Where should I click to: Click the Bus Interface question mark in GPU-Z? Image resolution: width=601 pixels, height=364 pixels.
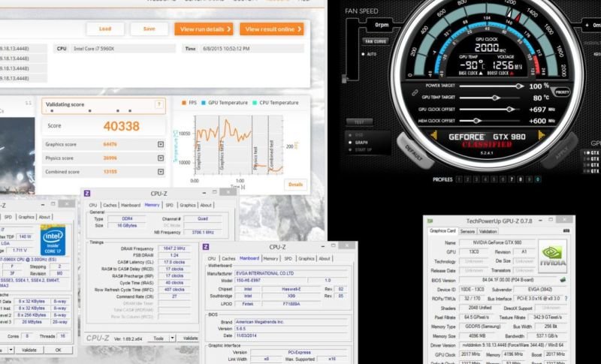point(566,299)
